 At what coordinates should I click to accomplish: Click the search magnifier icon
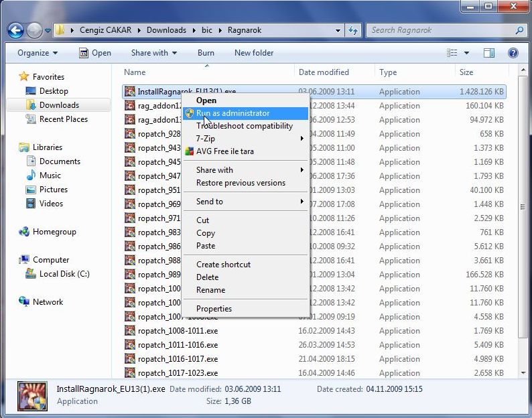519,31
